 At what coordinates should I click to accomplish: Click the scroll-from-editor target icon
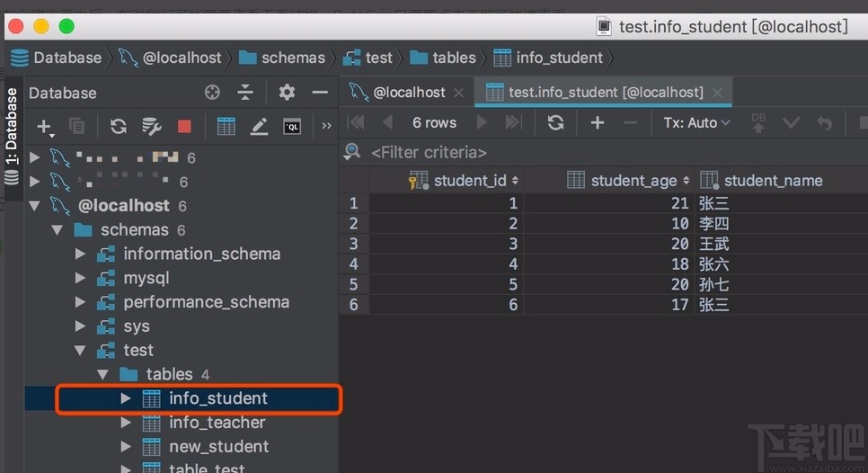(x=212, y=92)
